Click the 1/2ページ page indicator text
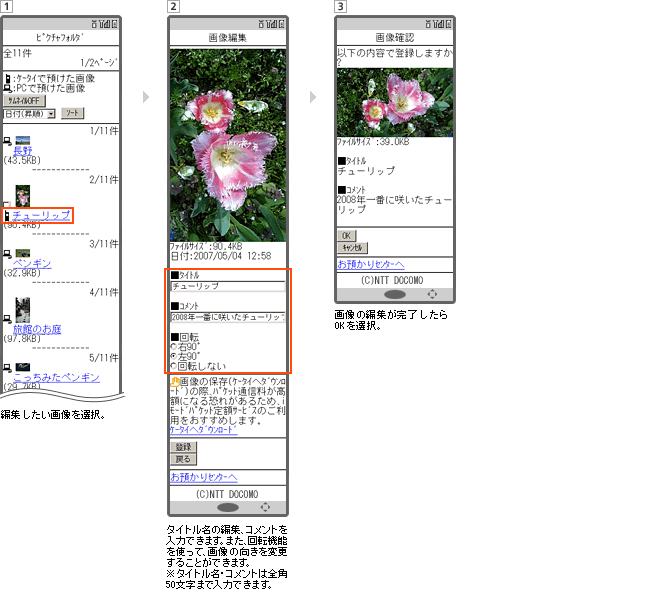This screenshot has width=648, height=589. pos(99,63)
